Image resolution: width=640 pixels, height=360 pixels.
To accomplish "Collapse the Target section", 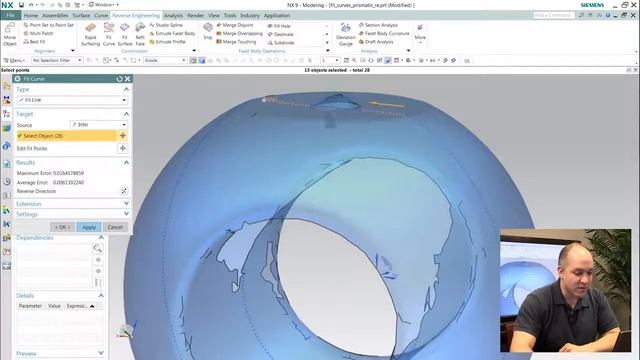I will tap(126, 114).
